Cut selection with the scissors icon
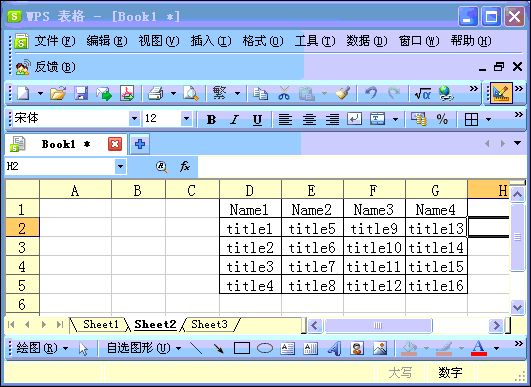This screenshot has height=387, width=531. tap(284, 93)
